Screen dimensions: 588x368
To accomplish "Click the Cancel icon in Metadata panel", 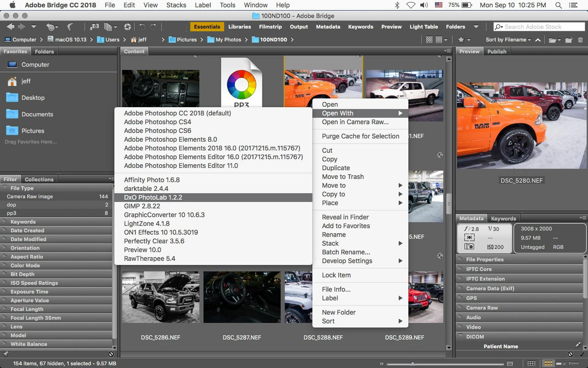I will (571, 354).
